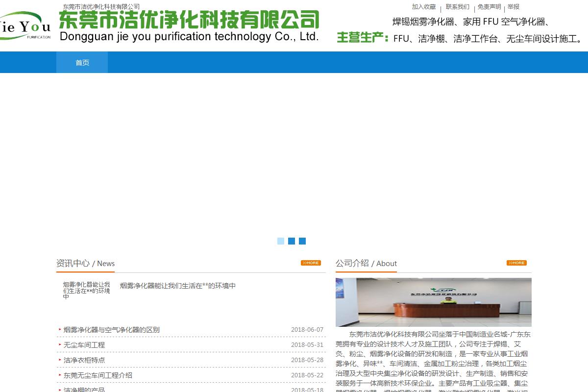Click the company reception photo
588x392 pixels.
click(x=434, y=302)
